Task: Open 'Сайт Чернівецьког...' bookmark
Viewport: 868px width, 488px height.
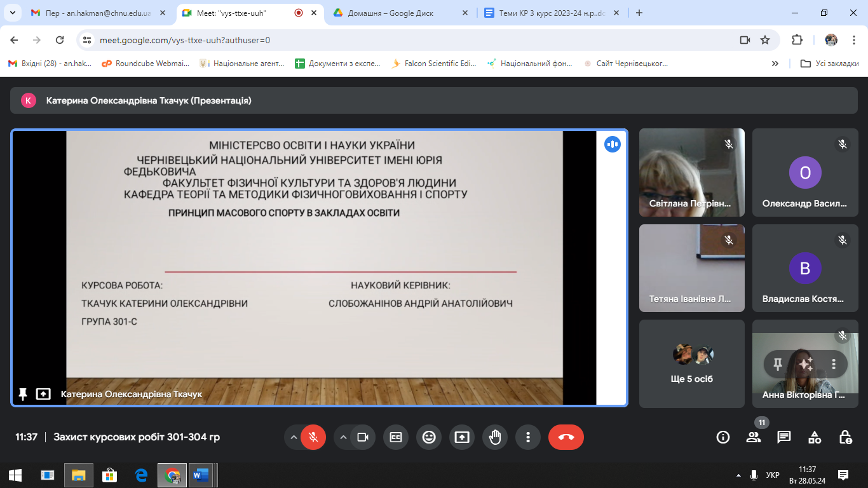Action: pos(626,64)
